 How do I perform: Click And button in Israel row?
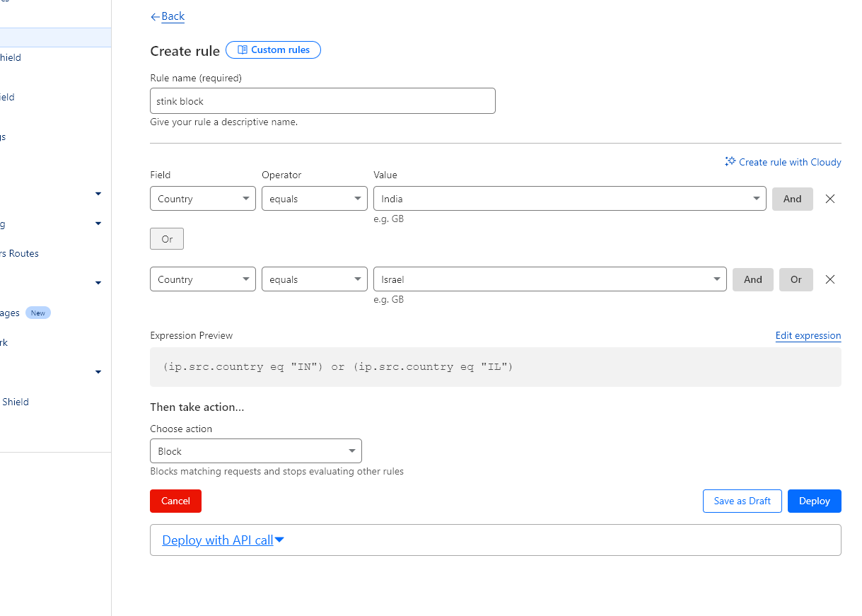pyautogui.click(x=753, y=279)
